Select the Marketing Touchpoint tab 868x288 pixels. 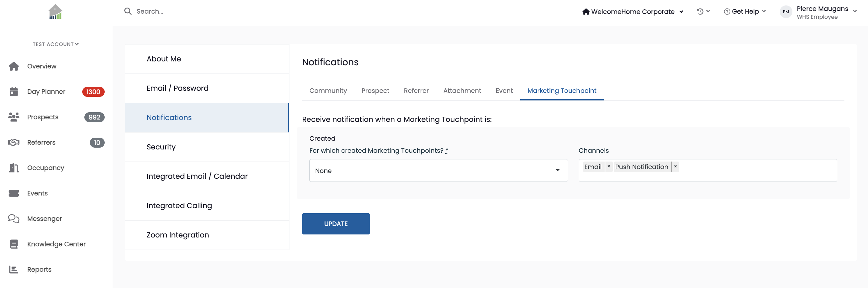tap(562, 91)
